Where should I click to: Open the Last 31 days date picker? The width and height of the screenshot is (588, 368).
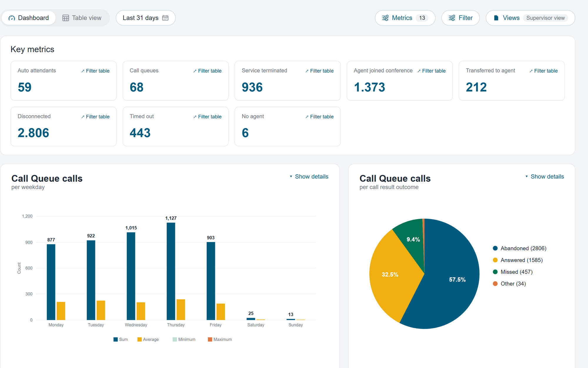click(146, 18)
